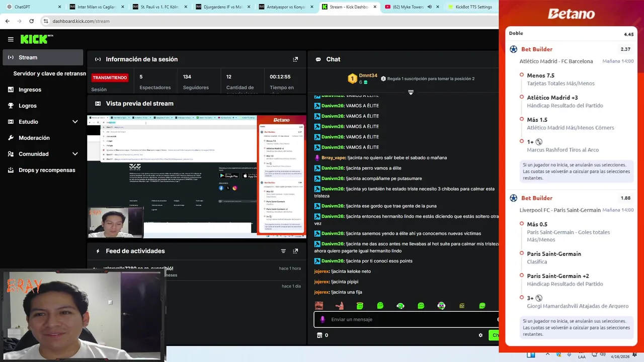
Task: Select the green halo angel emote
Action: pos(360,306)
